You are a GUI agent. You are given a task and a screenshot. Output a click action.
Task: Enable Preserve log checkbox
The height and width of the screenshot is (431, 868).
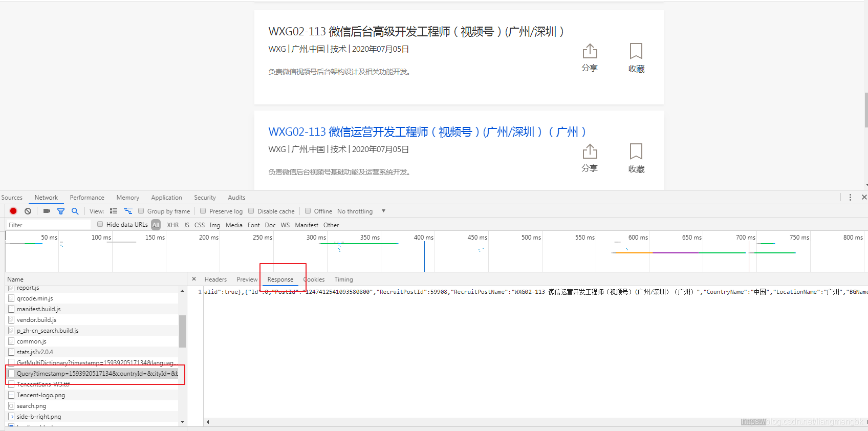tap(203, 211)
